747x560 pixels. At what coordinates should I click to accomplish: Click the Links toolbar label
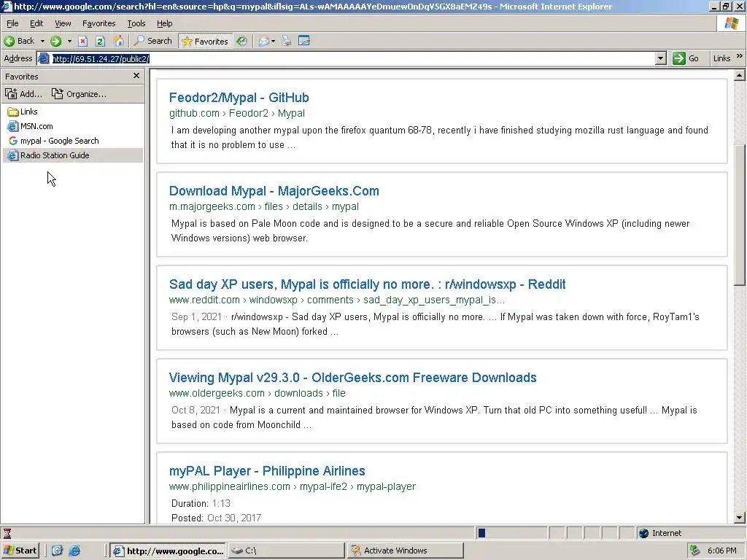(721, 58)
